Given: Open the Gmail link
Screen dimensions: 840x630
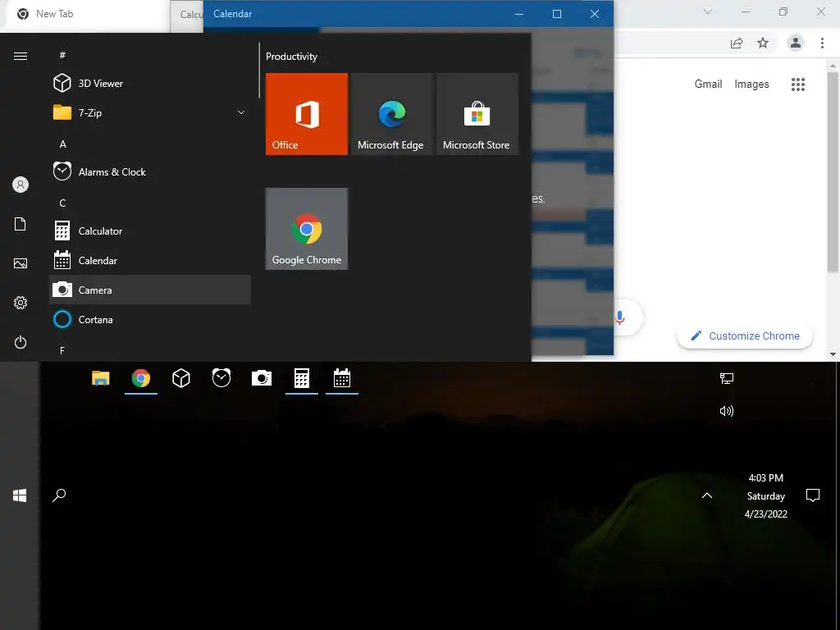Looking at the screenshot, I should pos(708,84).
